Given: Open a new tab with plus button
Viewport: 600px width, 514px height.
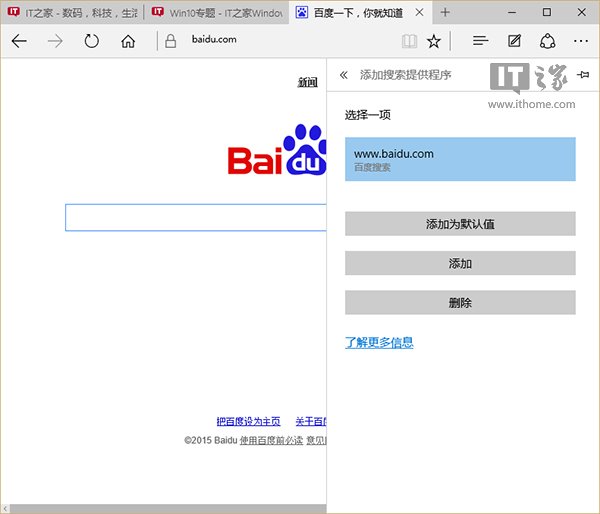Looking at the screenshot, I should point(445,13).
